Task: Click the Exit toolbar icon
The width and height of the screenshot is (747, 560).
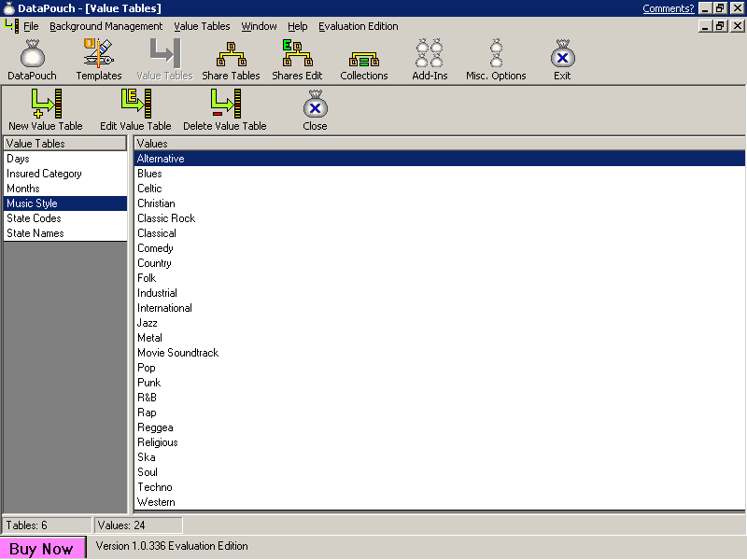Action: coord(562,60)
